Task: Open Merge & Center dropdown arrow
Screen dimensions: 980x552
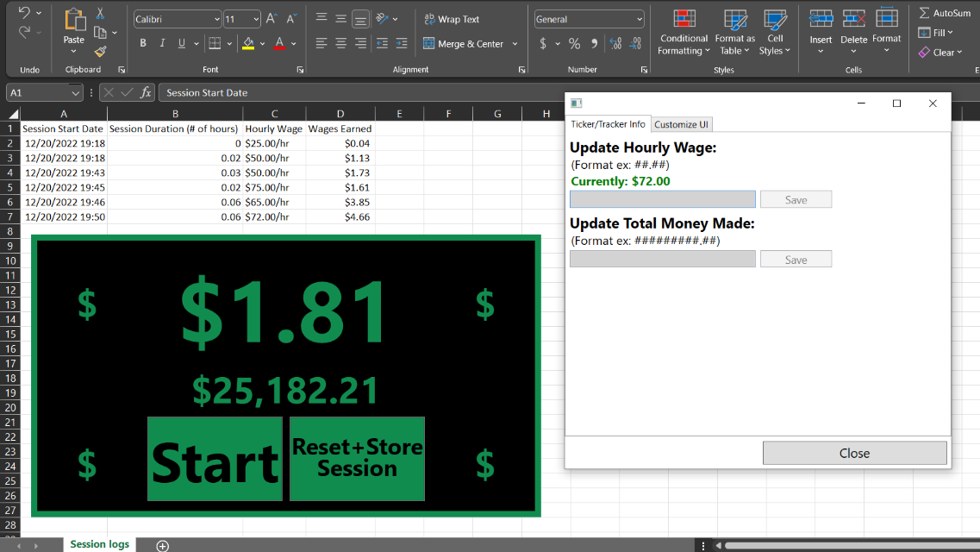Action: (515, 44)
